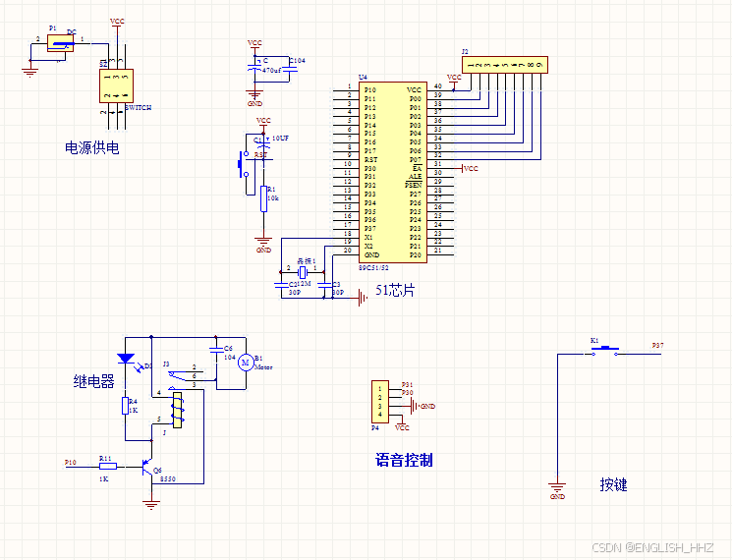Select the C3 30P capacitor

click(324, 284)
